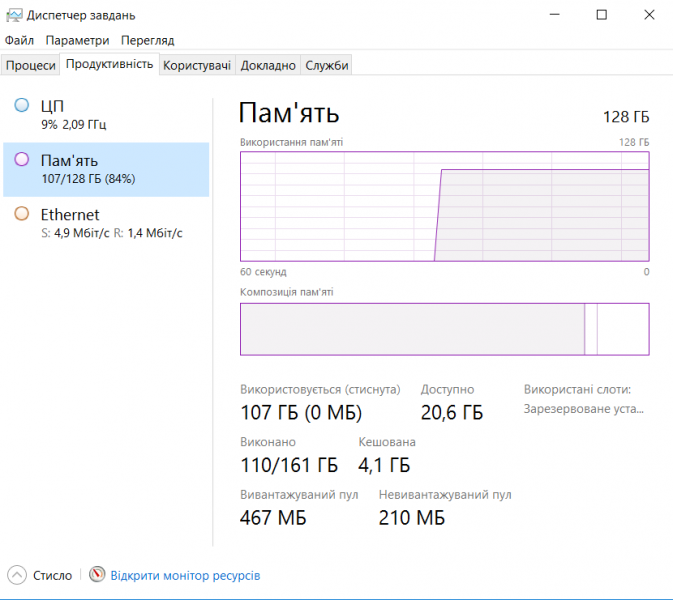The height and width of the screenshot is (600, 673).
Task: Open the Перегляд menu
Action: coord(147,41)
